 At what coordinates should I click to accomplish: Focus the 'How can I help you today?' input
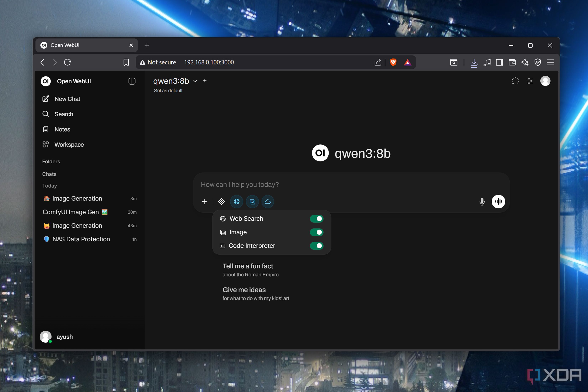click(x=351, y=184)
